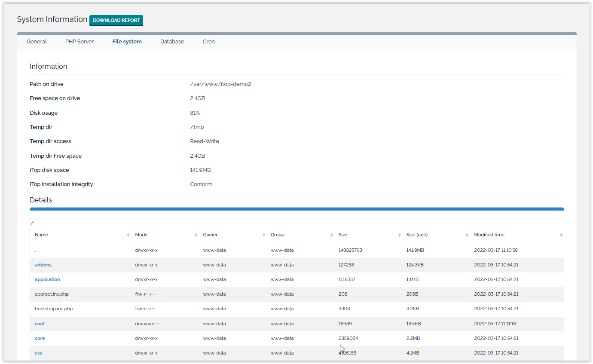Navigate into the css folder

[38, 353]
